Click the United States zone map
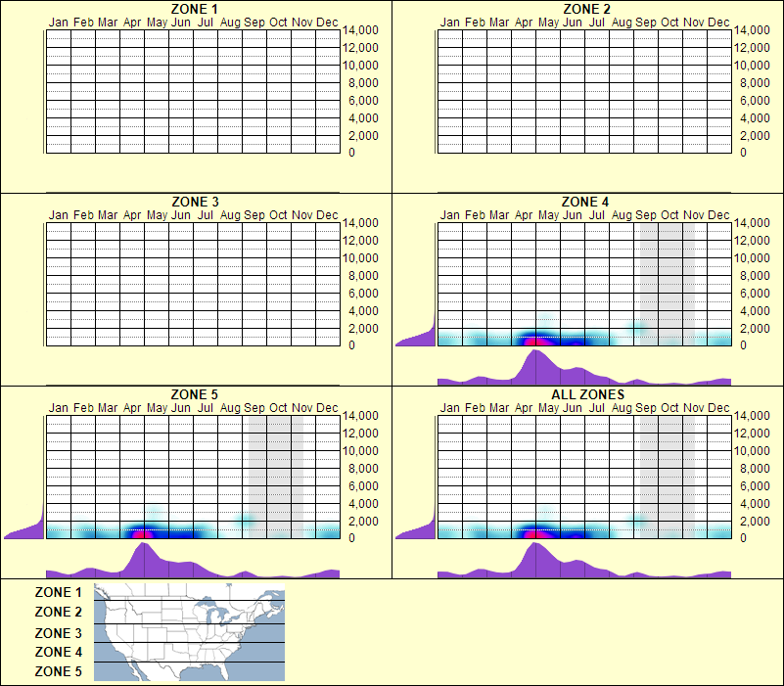Image resolution: width=784 pixels, height=686 pixels. click(x=186, y=631)
